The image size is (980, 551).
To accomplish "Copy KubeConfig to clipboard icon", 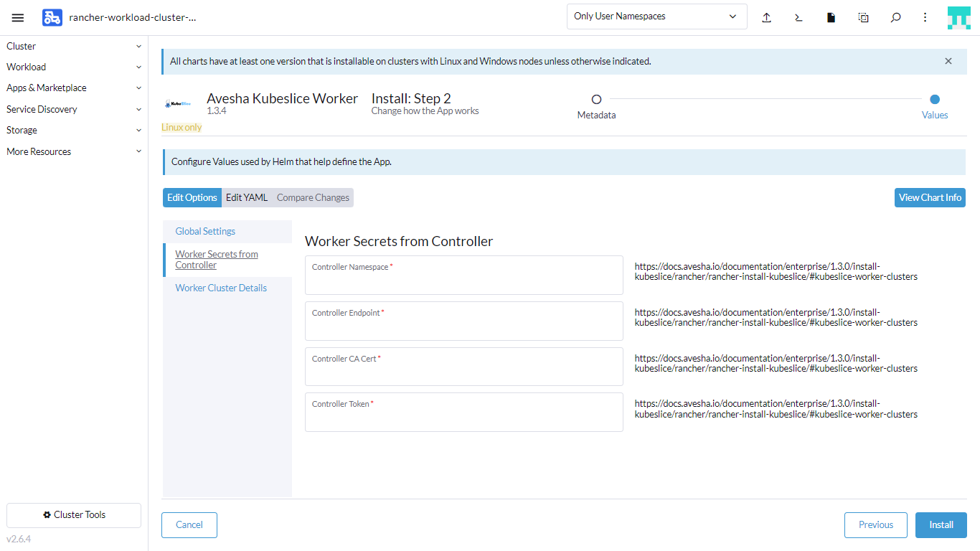I will click(863, 17).
